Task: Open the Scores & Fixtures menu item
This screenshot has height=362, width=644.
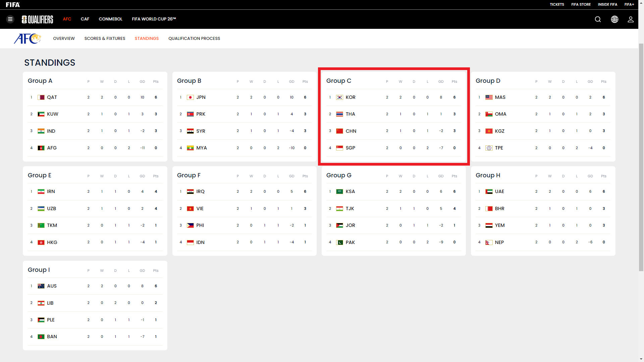Action: 105,39
